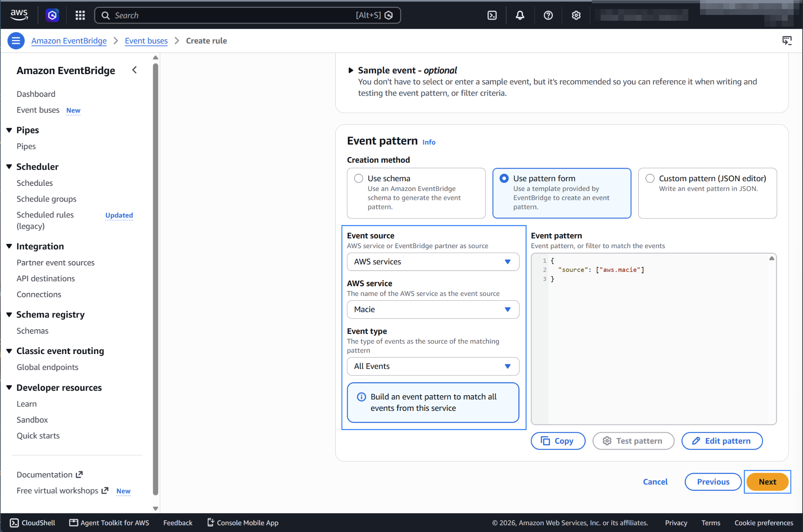
Task: Collapse the Schema registry section
Action: (9, 314)
